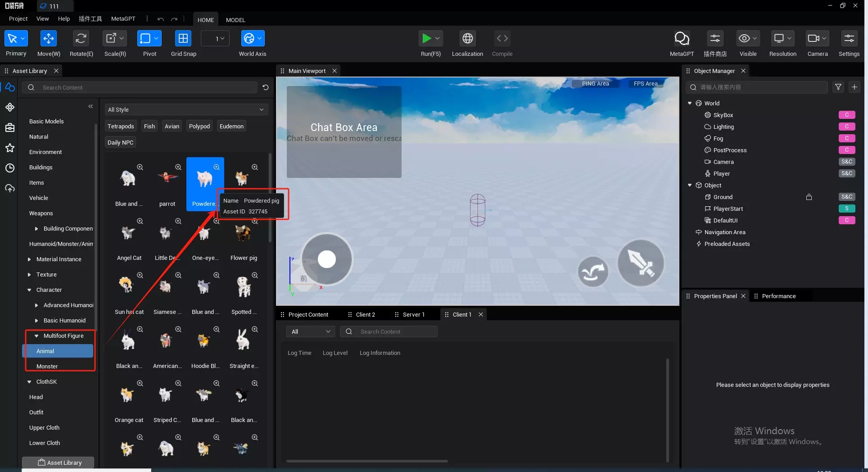Click the filter icon in Object Manager

click(838, 87)
